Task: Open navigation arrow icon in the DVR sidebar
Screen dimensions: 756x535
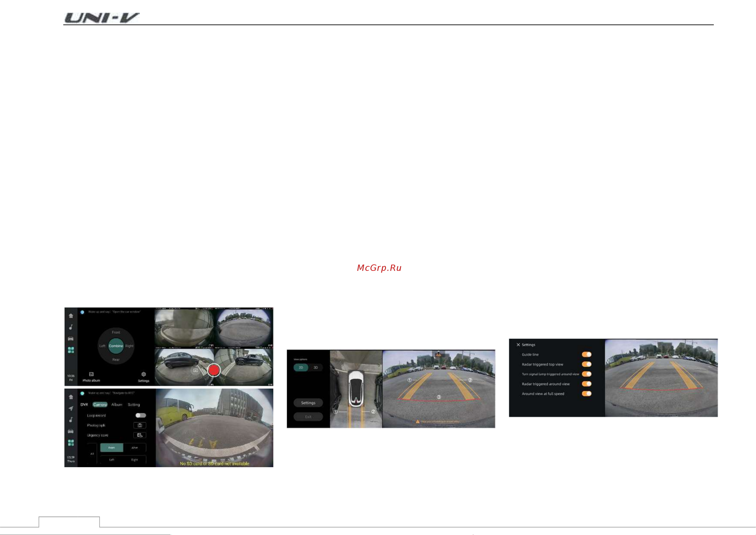Action: (x=71, y=408)
